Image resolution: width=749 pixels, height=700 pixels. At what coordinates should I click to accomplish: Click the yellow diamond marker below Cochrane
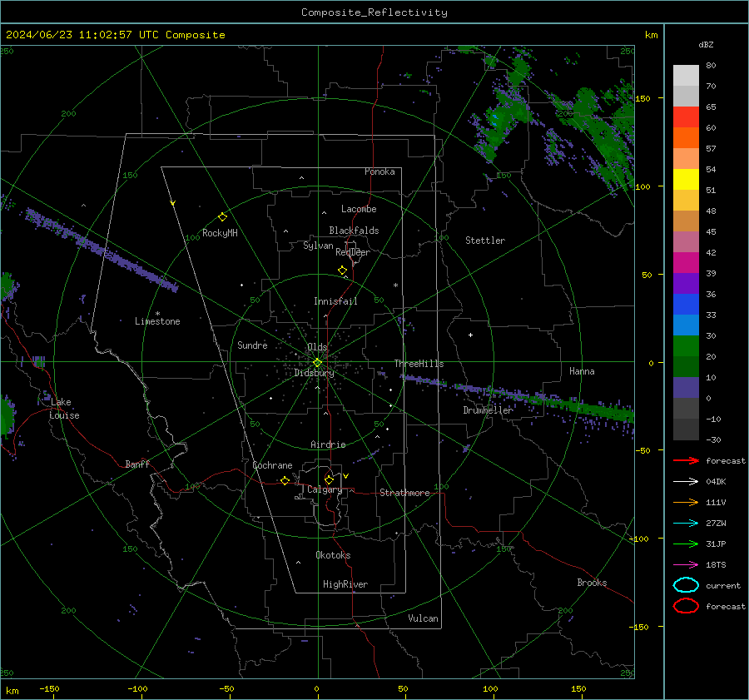tap(285, 480)
